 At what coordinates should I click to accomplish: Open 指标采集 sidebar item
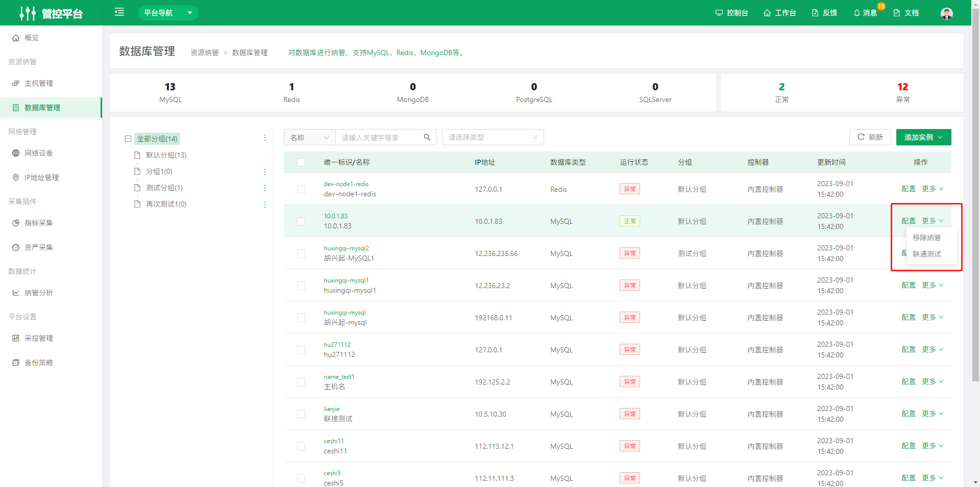point(51,223)
